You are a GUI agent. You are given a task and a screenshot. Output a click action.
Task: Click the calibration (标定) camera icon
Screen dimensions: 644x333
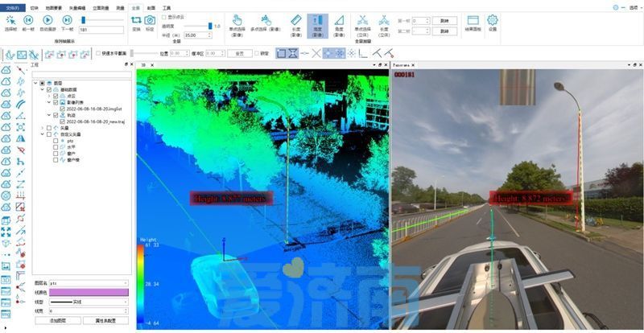(150, 23)
